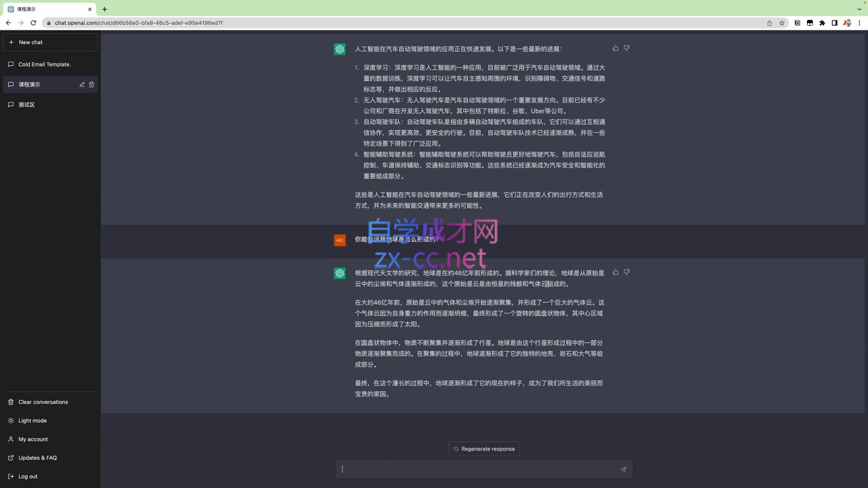This screenshot has width=868, height=488.
Task: Click the paragraph starting 根据现代天文学的研究
Action: [x=479, y=279]
